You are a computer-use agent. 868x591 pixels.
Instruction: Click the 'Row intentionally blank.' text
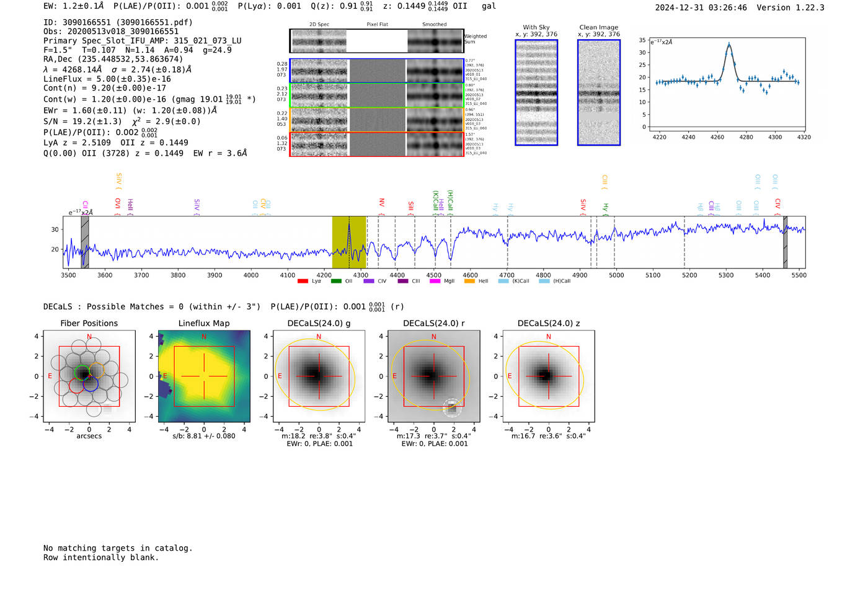tap(101, 558)
